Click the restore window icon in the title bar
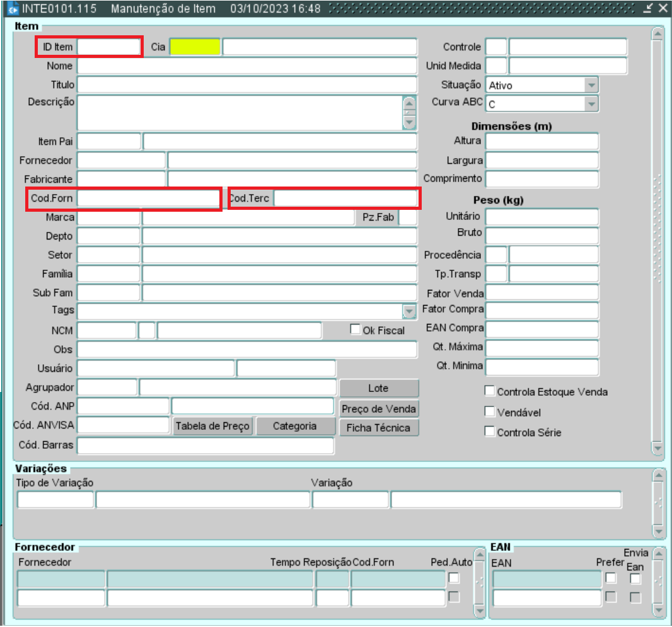 click(648, 8)
